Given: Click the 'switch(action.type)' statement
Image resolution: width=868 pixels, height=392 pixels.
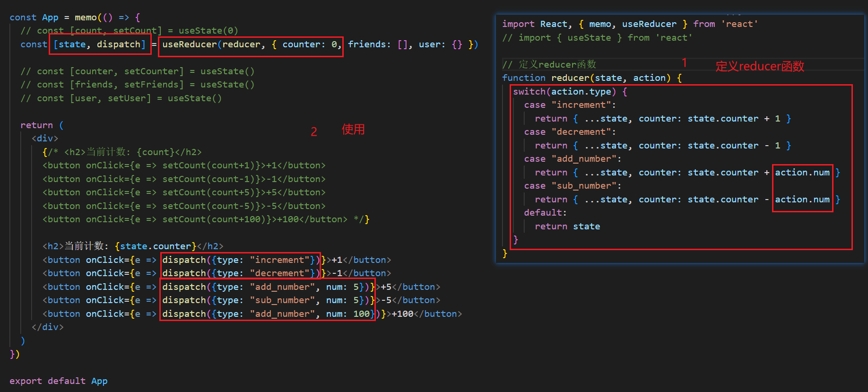Looking at the screenshot, I should click(x=570, y=92).
